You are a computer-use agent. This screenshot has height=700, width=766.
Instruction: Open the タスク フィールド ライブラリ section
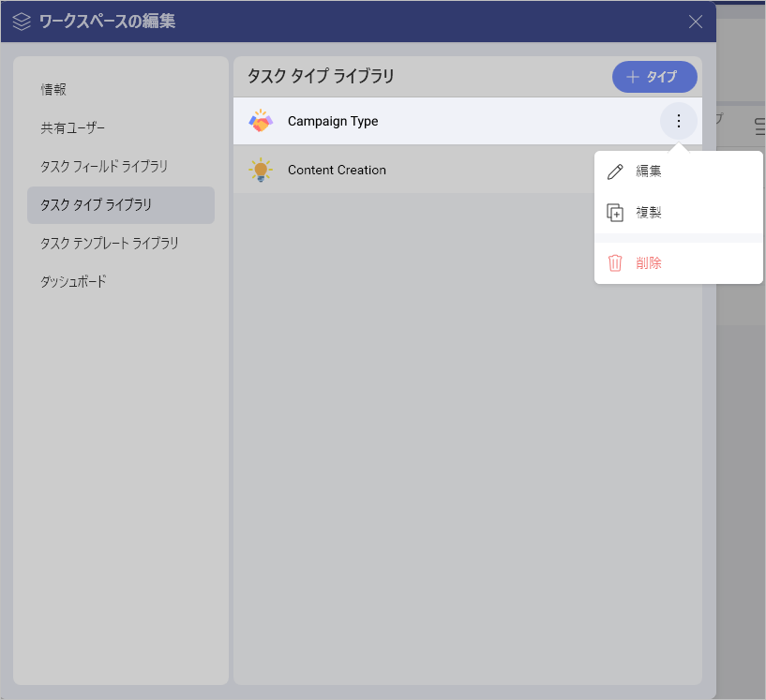click(x=121, y=167)
